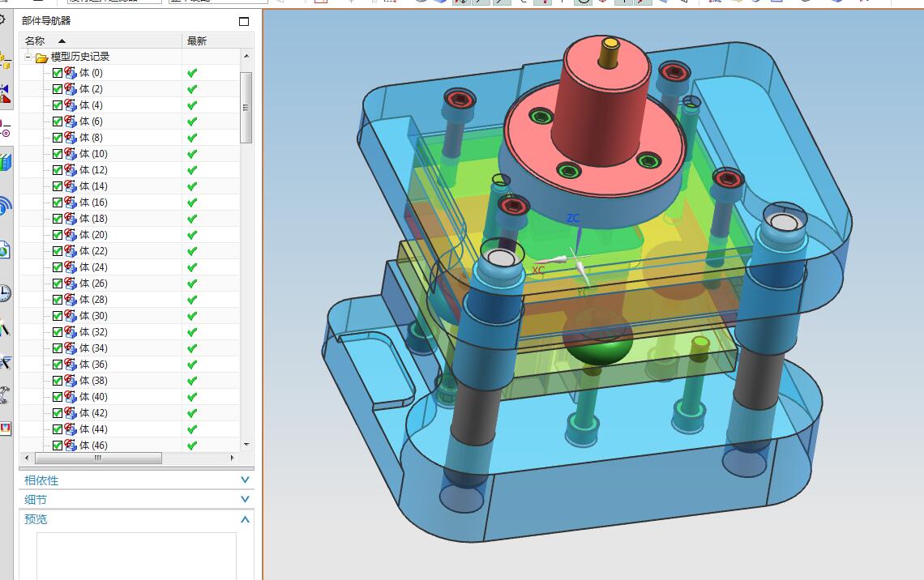Expand the 细节 section chevron

tap(245, 499)
